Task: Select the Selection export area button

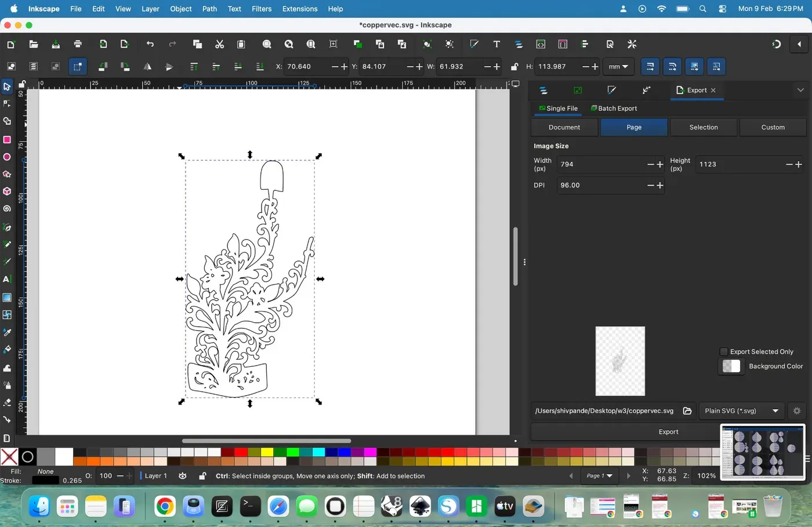Action: (704, 127)
